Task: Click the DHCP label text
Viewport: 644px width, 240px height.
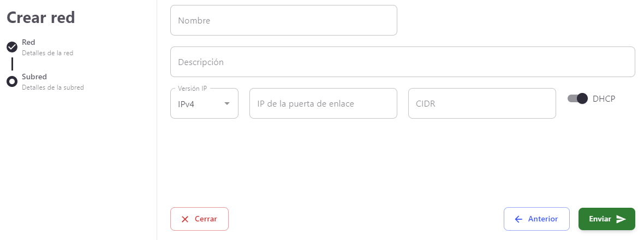Action: tap(604, 98)
